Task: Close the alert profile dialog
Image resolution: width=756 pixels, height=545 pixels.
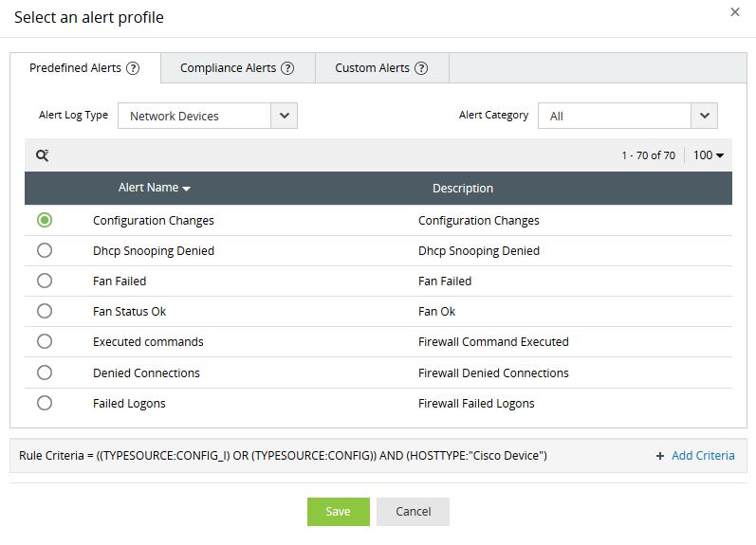Action: (735, 12)
